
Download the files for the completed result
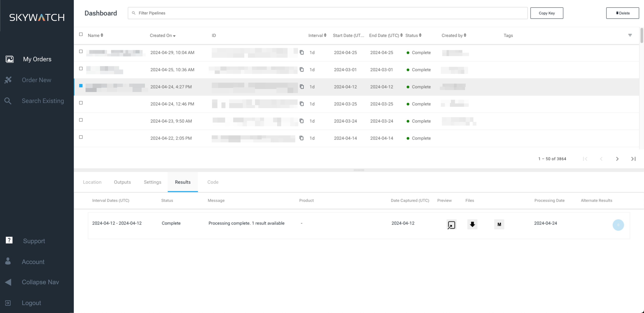pos(472,224)
